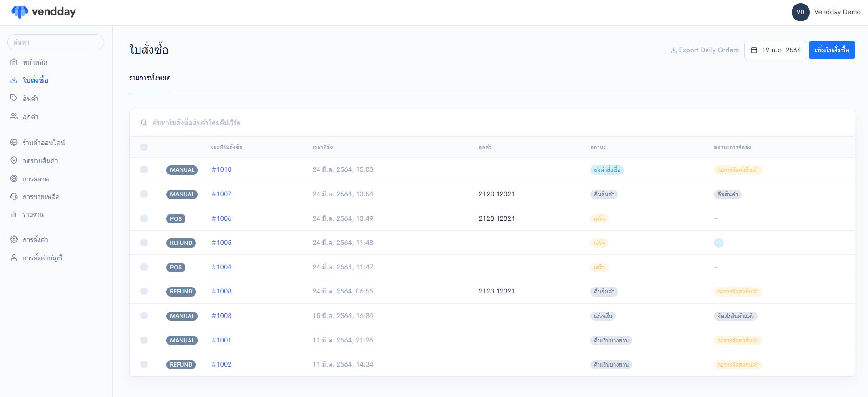Click the home icon beside หน้าหลัก
Screen dimensions: 868x397
pyautogui.click(x=14, y=62)
